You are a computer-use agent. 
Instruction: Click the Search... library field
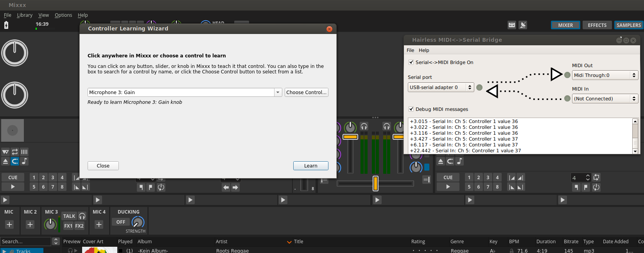pyautogui.click(x=25, y=241)
